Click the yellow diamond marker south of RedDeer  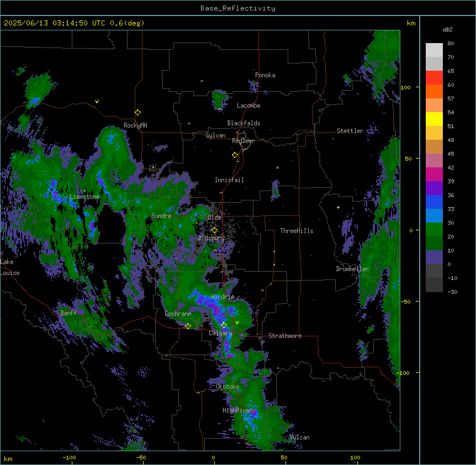coord(235,155)
